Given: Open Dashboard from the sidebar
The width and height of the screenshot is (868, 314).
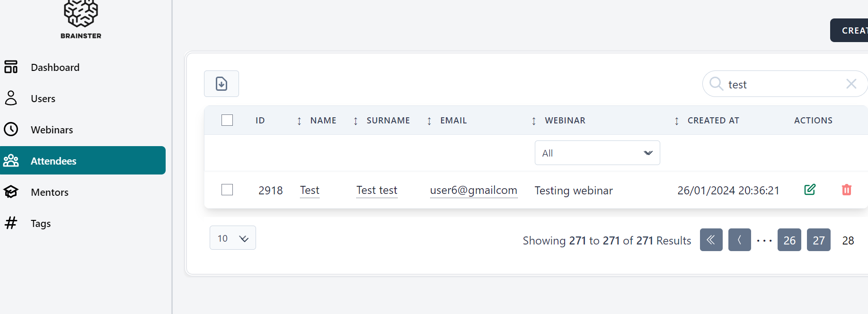Looking at the screenshot, I should pos(55,67).
